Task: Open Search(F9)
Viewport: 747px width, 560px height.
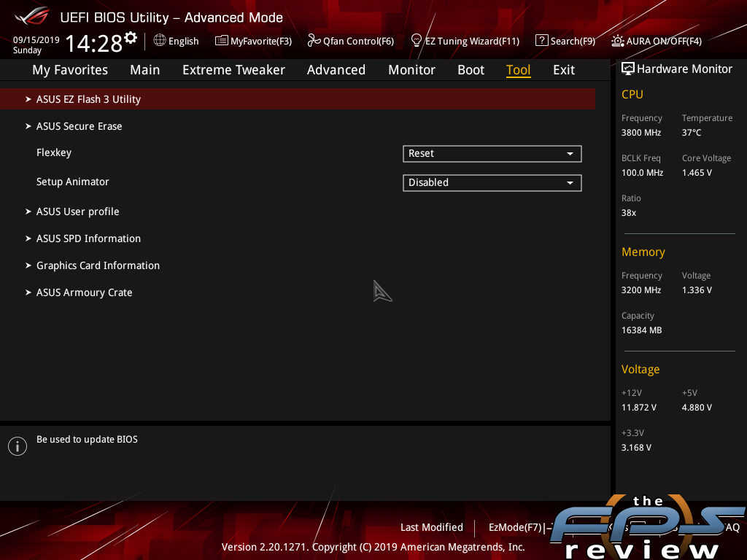Action: click(573, 41)
